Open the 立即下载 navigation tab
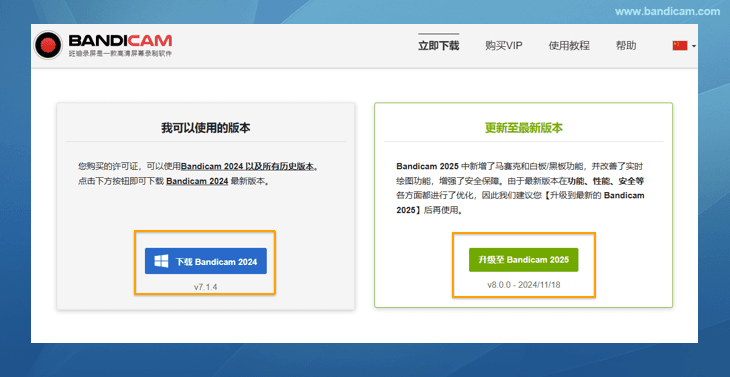 click(x=438, y=46)
